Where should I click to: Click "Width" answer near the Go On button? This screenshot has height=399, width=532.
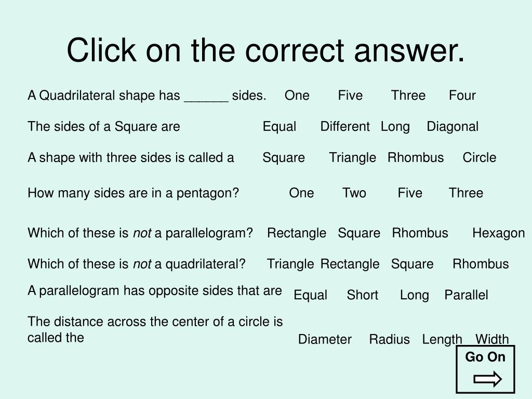click(492, 339)
